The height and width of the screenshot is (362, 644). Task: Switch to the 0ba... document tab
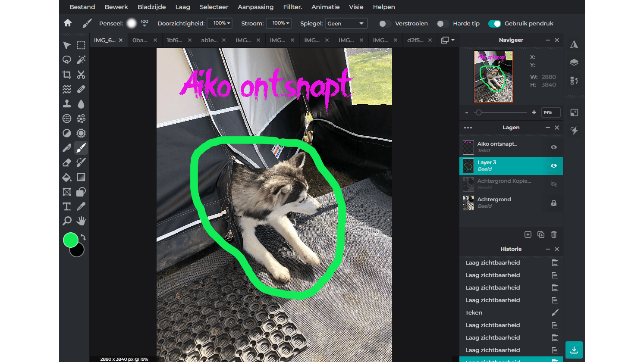(140, 40)
